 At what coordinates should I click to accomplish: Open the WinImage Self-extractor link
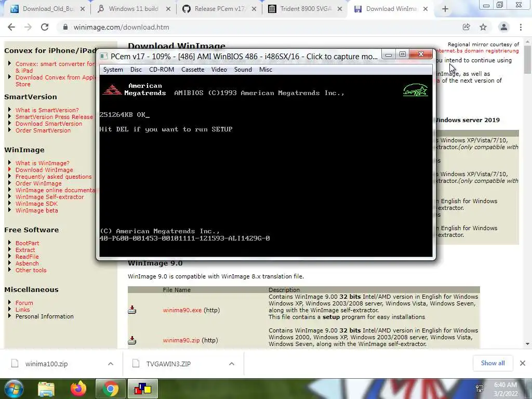49,197
